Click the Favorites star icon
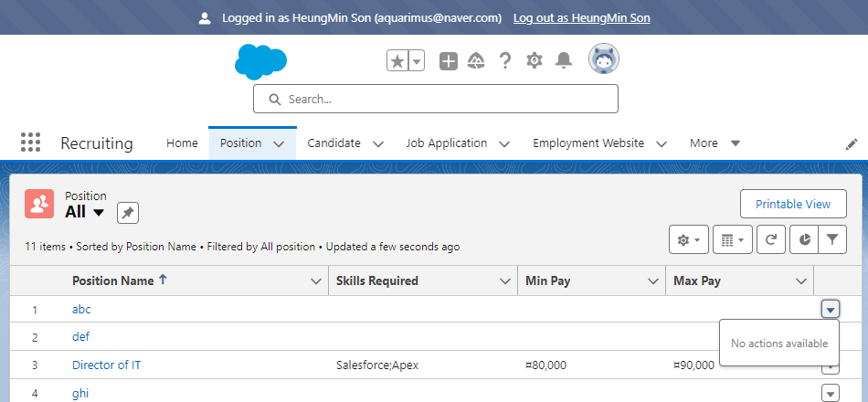868x402 pixels. (397, 60)
